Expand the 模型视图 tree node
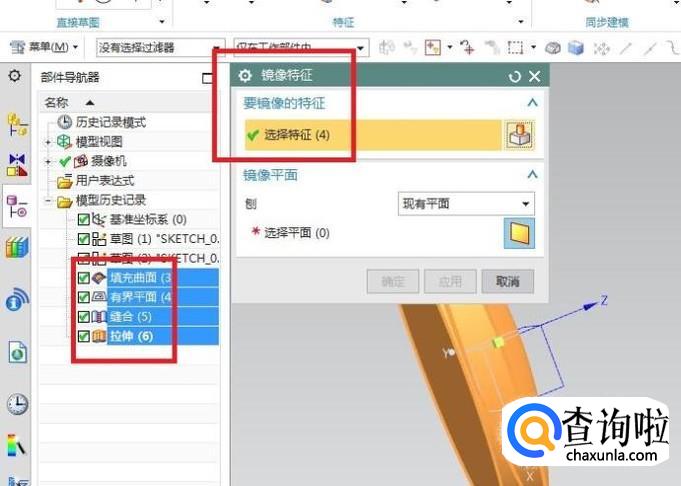 click(48, 142)
